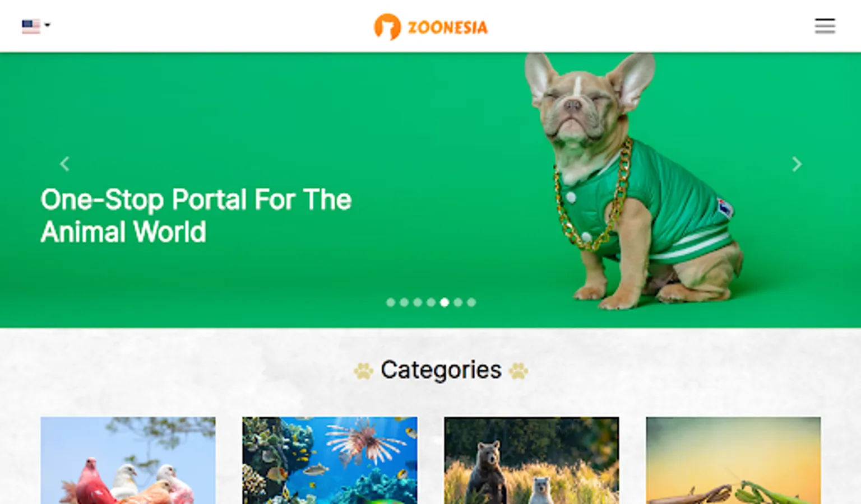
Task: Open the praying mantis insects category
Action: pos(733,460)
